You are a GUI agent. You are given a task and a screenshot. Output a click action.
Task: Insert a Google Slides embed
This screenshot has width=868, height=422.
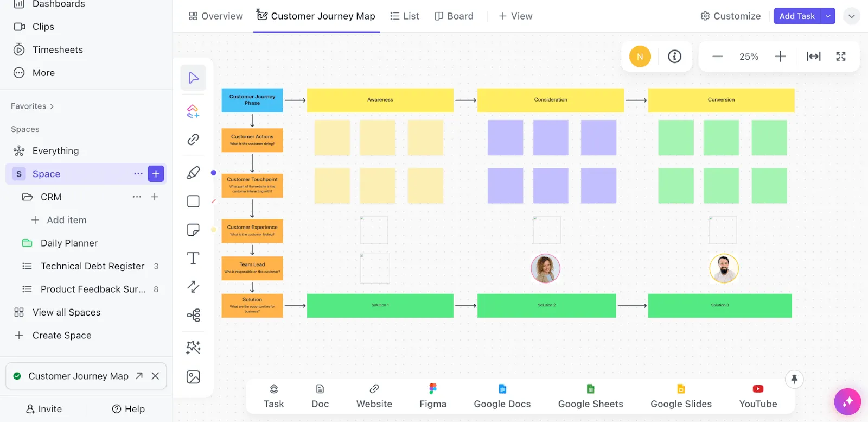(x=681, y=396)
